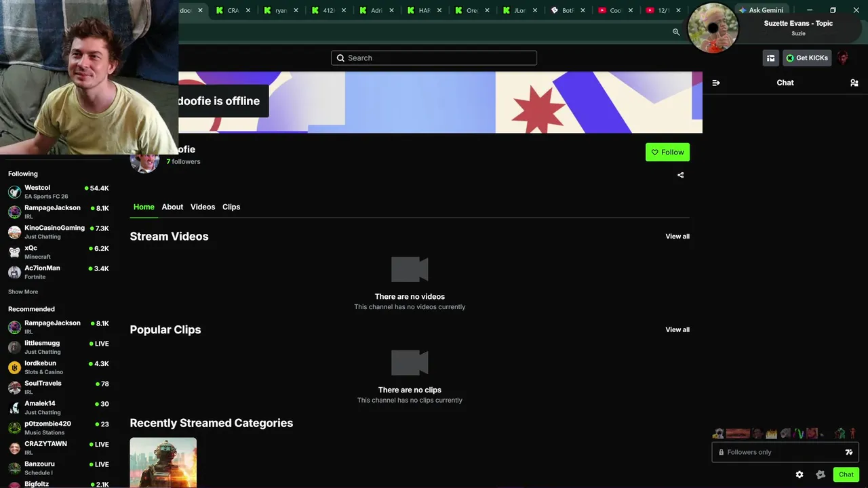Click the 'Recently Streamed Categories' heading
Screen dimensions: 868x488
[x=212, y=423]
